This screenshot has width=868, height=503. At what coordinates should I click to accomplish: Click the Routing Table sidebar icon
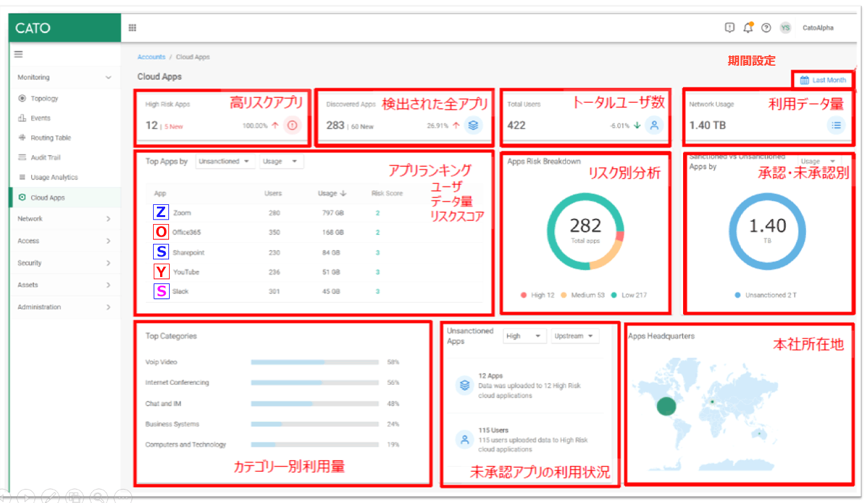click(22, 138)
